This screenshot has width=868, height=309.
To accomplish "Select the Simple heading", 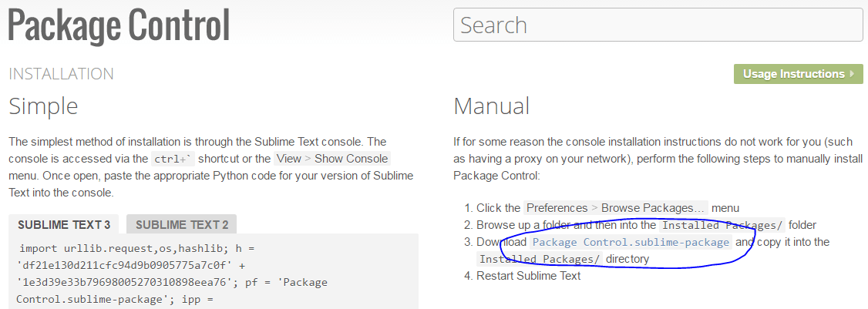I will coord(43,106).
